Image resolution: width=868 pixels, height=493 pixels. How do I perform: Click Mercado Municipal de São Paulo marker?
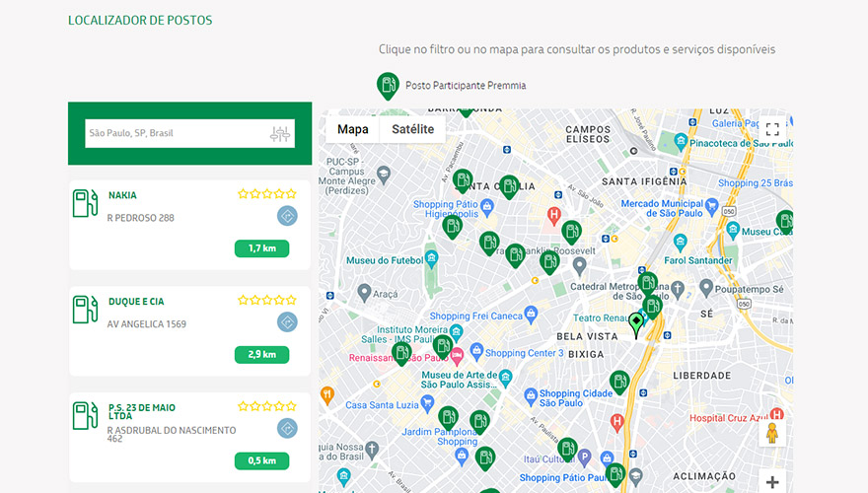711,206
